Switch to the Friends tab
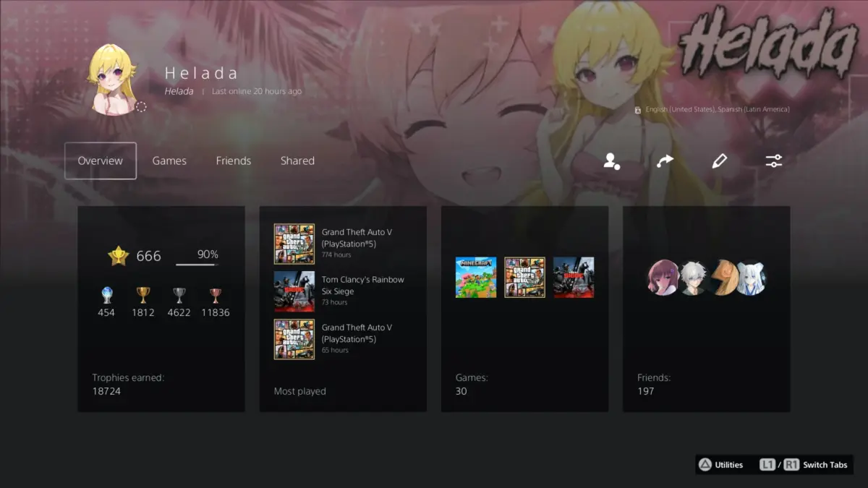This screenshot has width=868, height=488. coord(234,160)
